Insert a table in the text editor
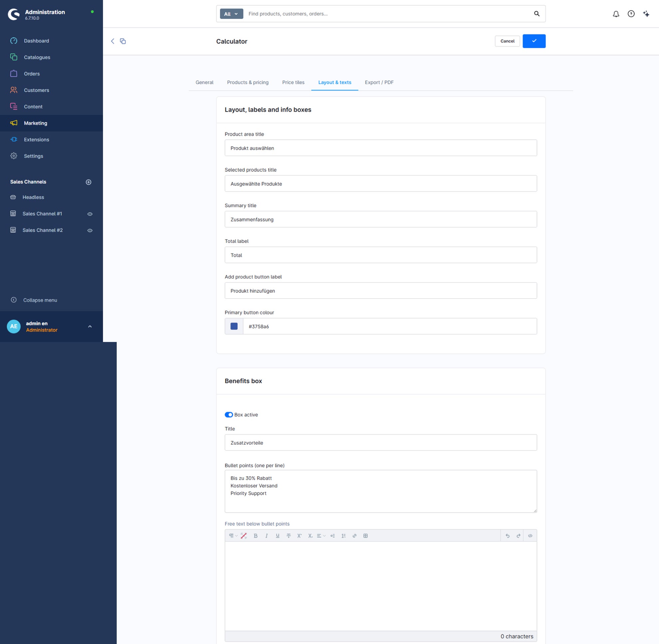The height and width of the screenshot is (644, 659). coord(365,536)
